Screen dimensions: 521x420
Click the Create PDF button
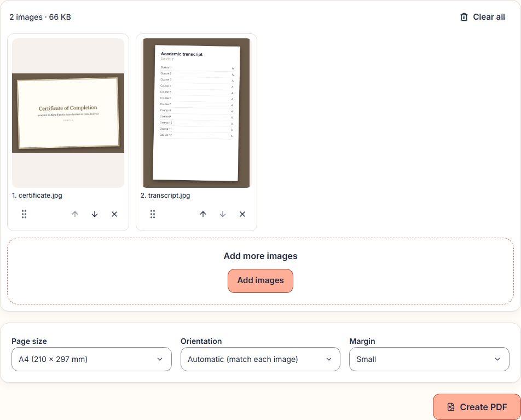(477, 407)
